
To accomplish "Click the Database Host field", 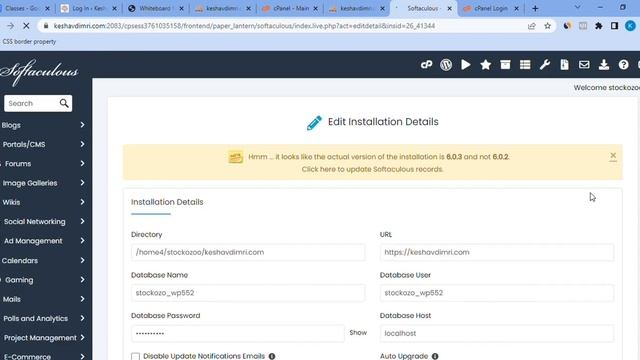I will 497,333.
